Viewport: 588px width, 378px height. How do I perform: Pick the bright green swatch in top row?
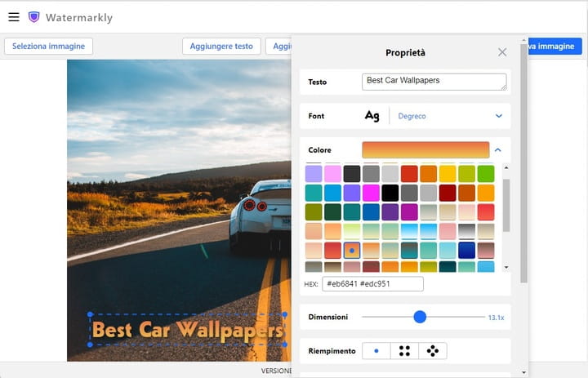486,174
